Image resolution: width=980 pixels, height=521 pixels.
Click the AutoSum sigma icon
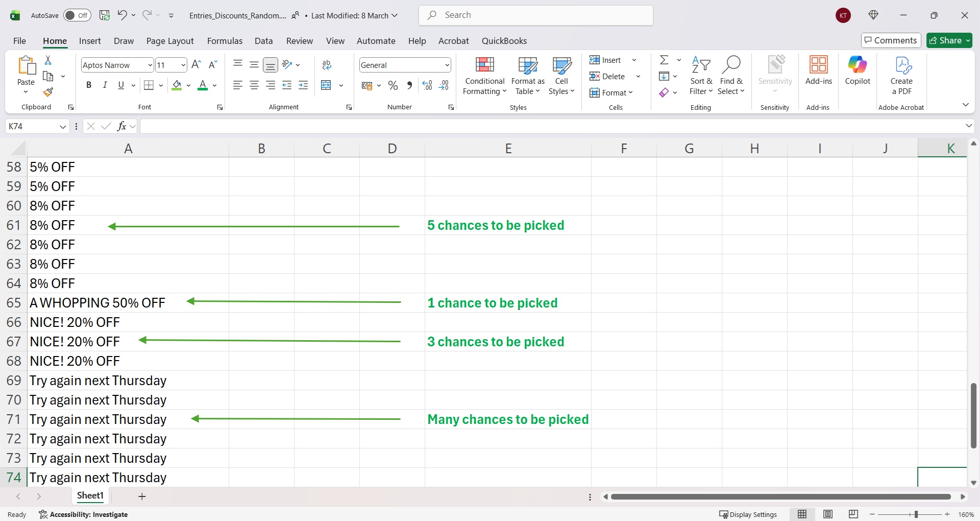pyautogui.click(x=664, y=60)
